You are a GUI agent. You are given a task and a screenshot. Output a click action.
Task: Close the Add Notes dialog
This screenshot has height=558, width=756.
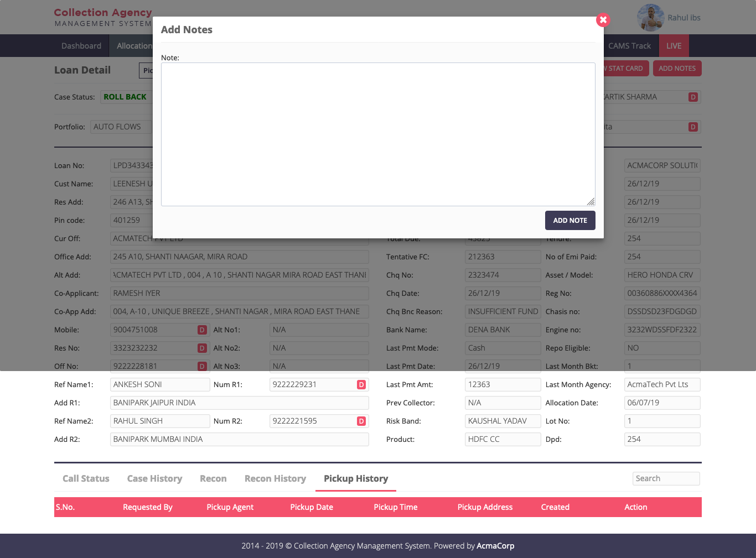point(603,20)
